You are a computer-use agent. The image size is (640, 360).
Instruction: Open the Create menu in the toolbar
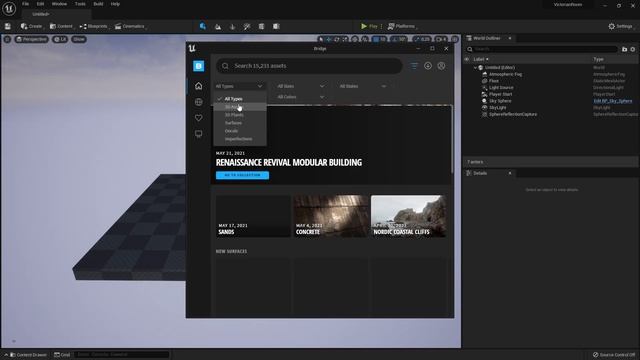(32, 27)
